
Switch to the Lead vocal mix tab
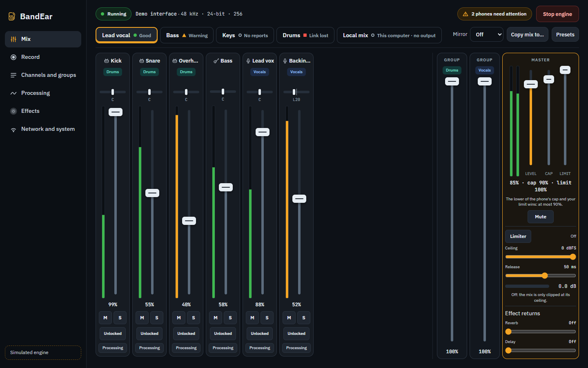pos(127,35)
